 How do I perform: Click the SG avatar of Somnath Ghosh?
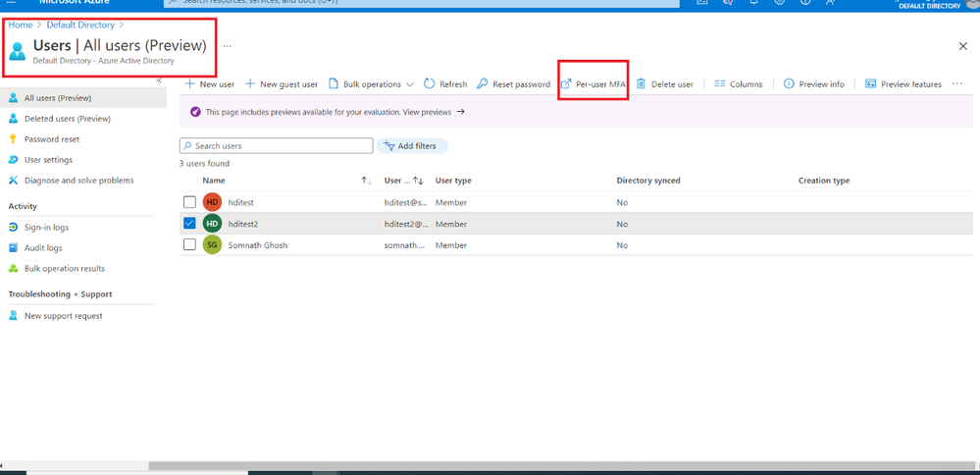pyautogui.click(x=213, y=244)
